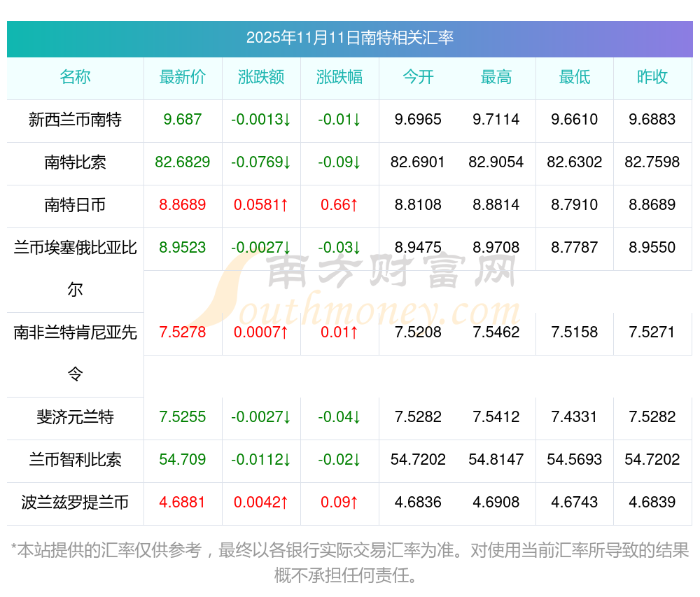Click the red latest price 8.8689
The width and height of the screenshot is (700, 597).
(x=183, y=205)
